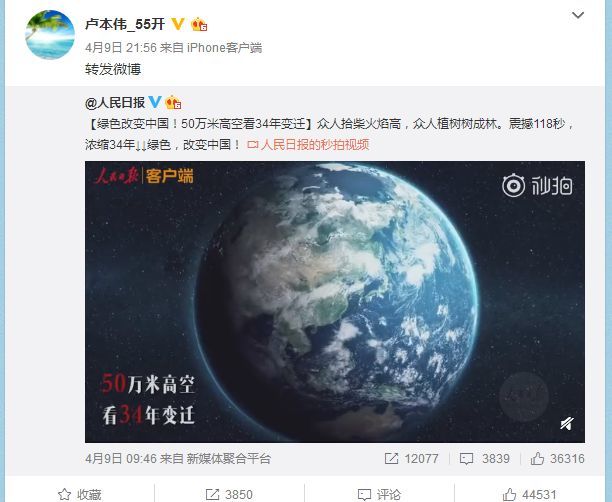Open the post options chevron menu

click(577, 15)
